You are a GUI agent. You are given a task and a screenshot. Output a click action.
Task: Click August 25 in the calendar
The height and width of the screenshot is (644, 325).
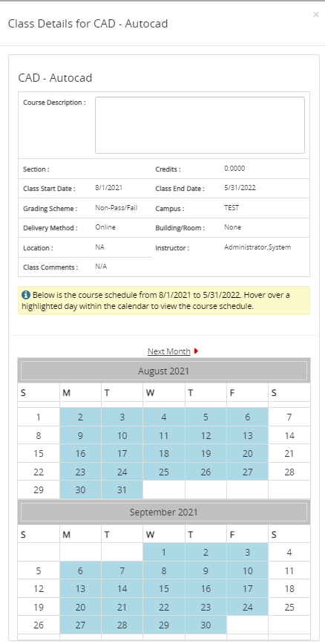click(164, 472)
